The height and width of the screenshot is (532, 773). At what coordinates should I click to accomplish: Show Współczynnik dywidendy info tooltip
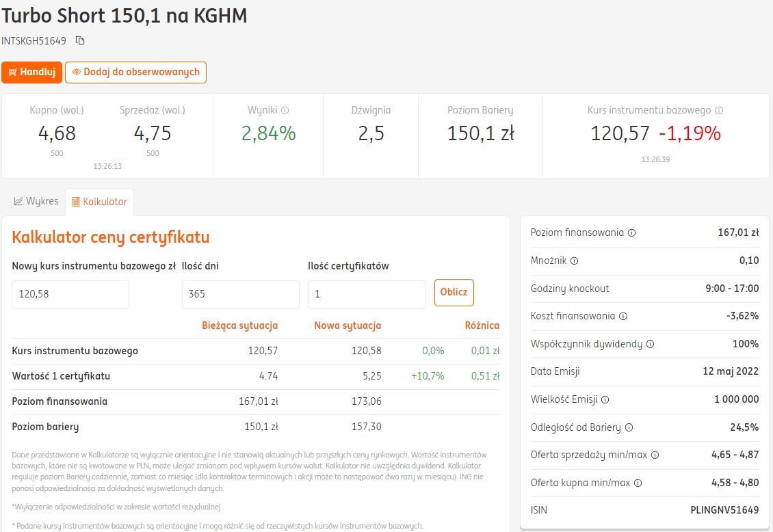pyautogui.click(x=650, y=344)
